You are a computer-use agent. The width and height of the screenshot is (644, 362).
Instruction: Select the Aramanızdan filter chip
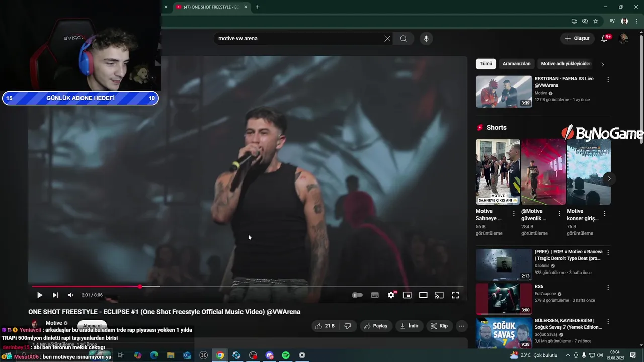pyautogui.click(x=516, y=64)
